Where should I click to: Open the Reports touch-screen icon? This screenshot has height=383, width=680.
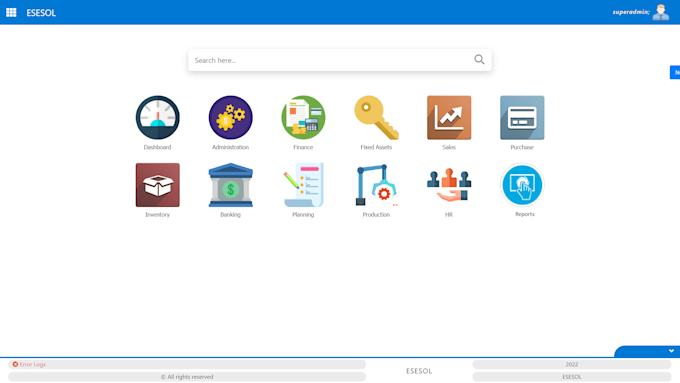(522, 185)
